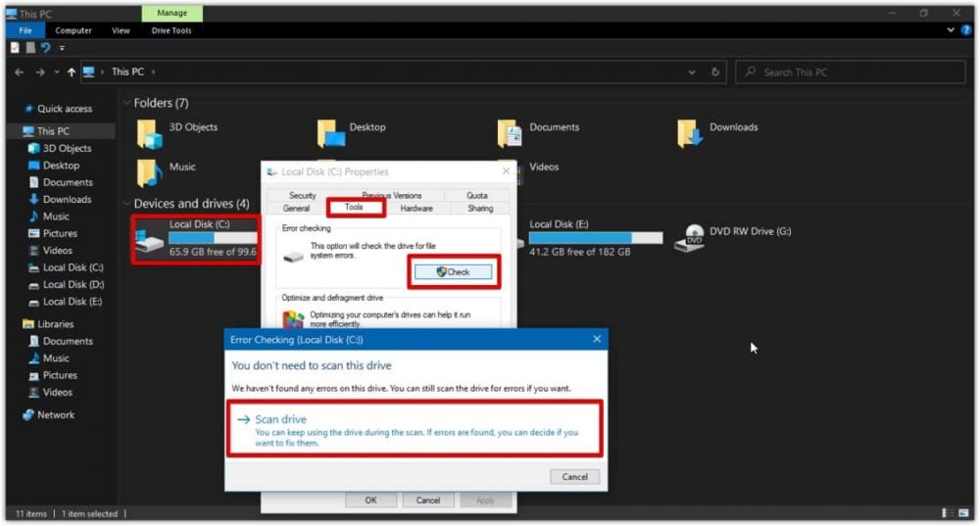The image size is (980, 526).
Task: Refresh the This PC address bar
Action: (x=716, y=72)
